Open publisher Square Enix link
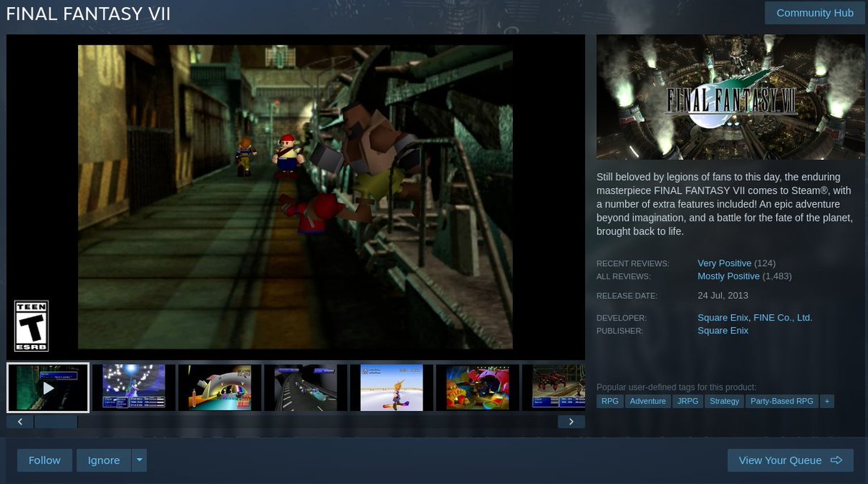Image resolution: width=868 pixels, height=484 pixels. (x=723, y=331)
